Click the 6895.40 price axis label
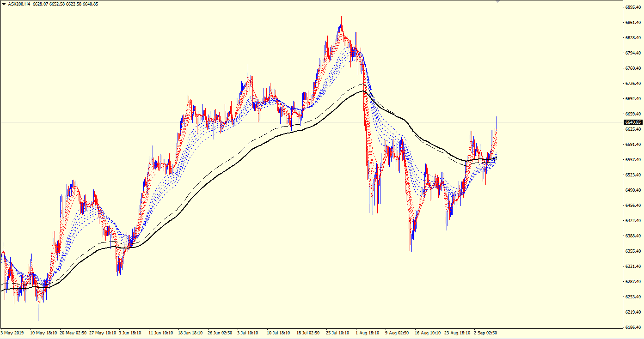 pos(632,7)
